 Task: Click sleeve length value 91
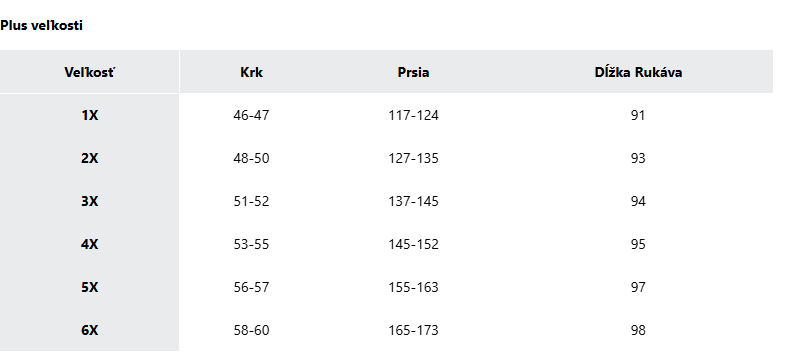[x=638, y=115]
